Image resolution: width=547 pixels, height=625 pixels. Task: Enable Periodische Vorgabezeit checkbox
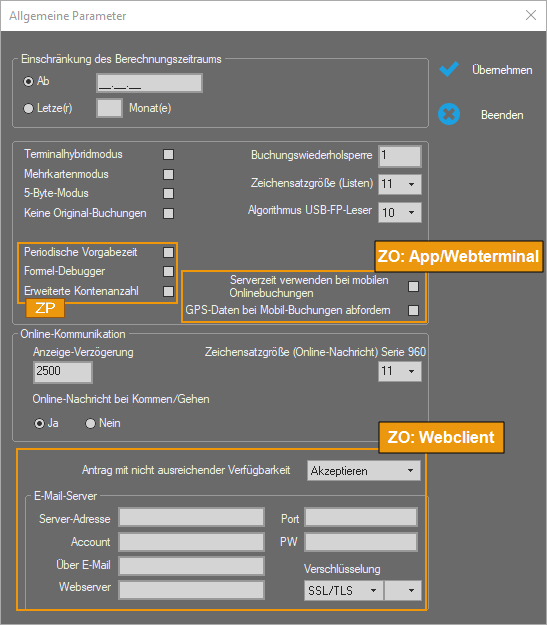click(168, 252)
